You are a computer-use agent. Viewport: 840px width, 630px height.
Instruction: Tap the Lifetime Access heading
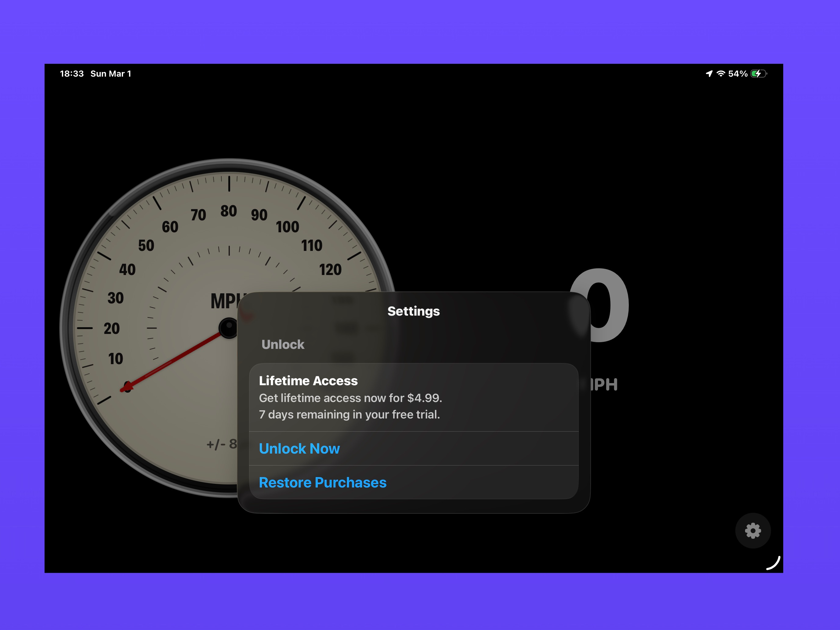(308, 381)
